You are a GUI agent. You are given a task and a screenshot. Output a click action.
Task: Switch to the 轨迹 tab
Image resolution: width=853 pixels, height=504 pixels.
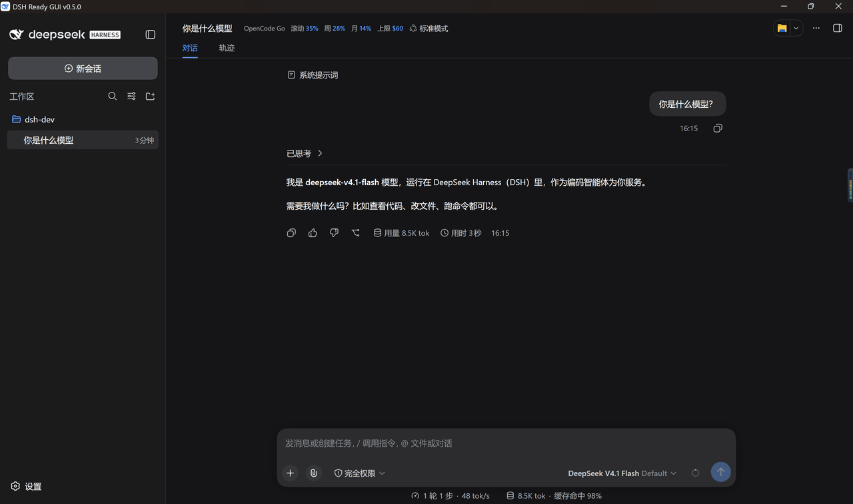(227, 48)
